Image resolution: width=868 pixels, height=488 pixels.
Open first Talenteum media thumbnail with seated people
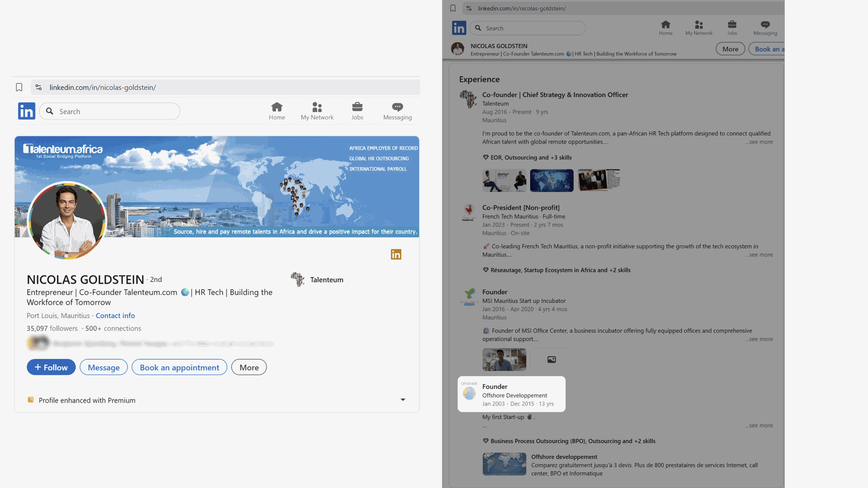click(504, 180)
